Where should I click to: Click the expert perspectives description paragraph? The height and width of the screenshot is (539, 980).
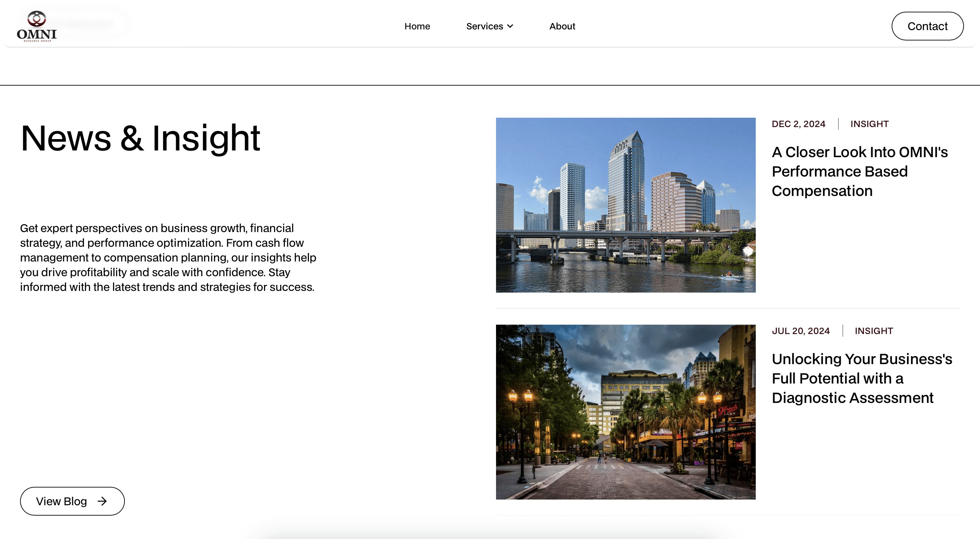(168, 257)
